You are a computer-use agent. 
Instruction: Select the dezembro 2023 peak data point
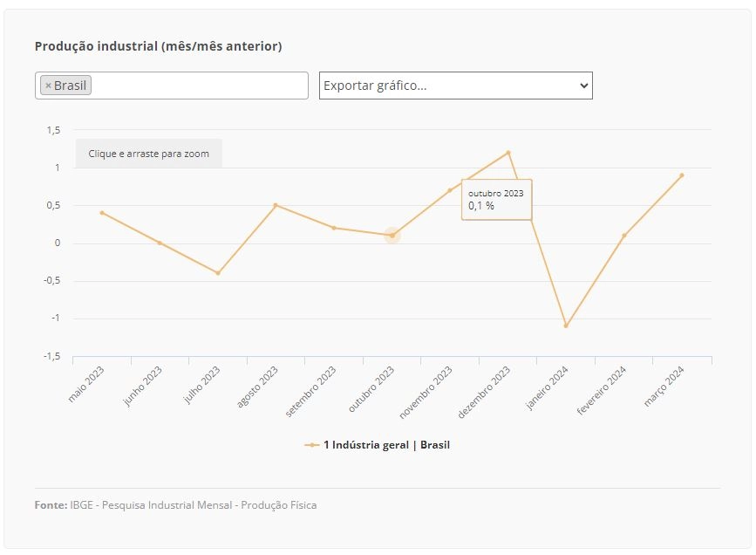click(x=508, y=153)
